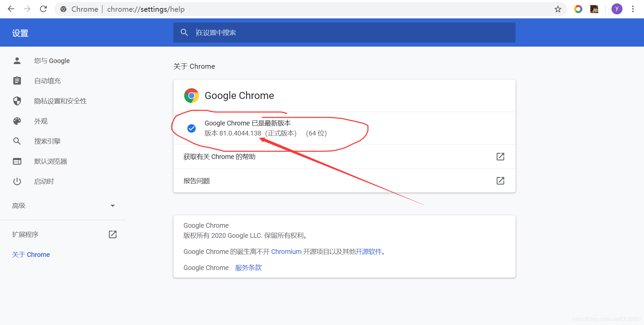Click the version text 81.0.4044.138
This screenshot has width=644, height=325.
[x=240, y=133]
